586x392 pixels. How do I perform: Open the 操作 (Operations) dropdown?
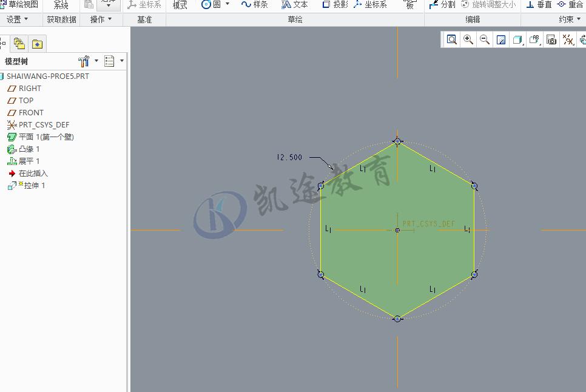coord(99,19)
